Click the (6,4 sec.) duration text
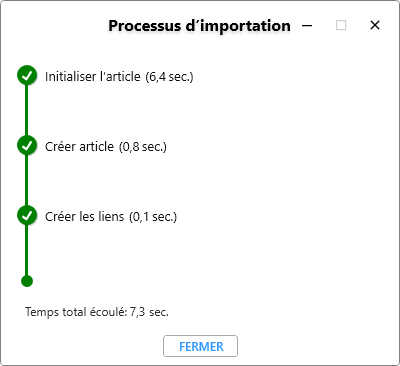This screenshot has width=400, height=366. pyautogui.click(x=169, y=77)
